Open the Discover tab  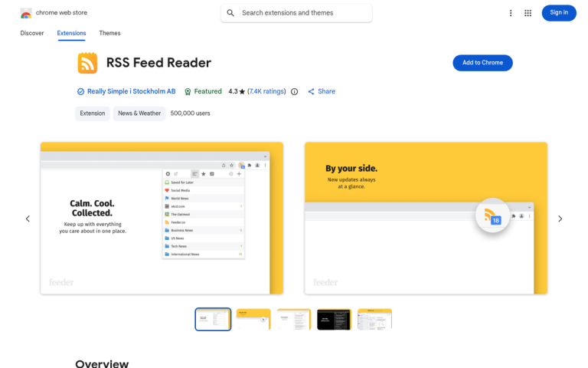click(x=32, y=33)
